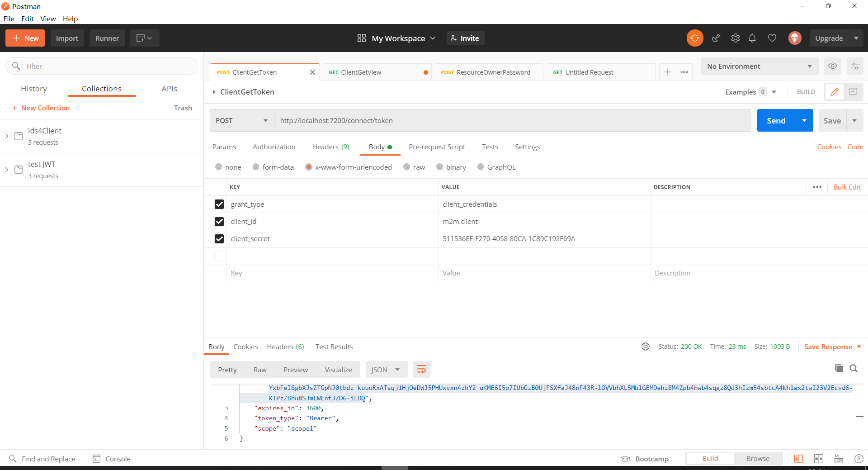Select the GraphQL body type
Viewport: 868px width, 470px height.
481,167
